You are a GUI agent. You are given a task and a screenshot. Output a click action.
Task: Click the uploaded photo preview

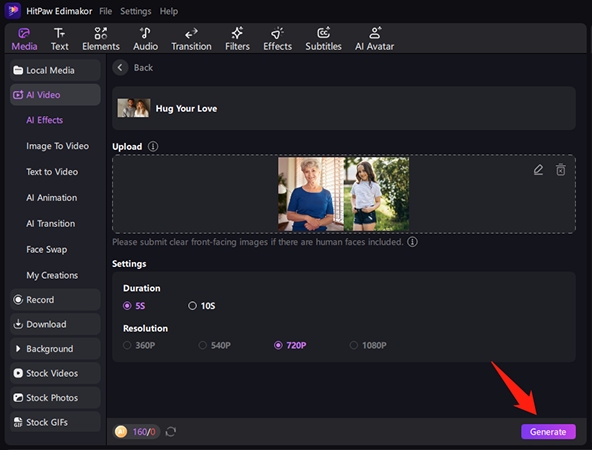344,194
